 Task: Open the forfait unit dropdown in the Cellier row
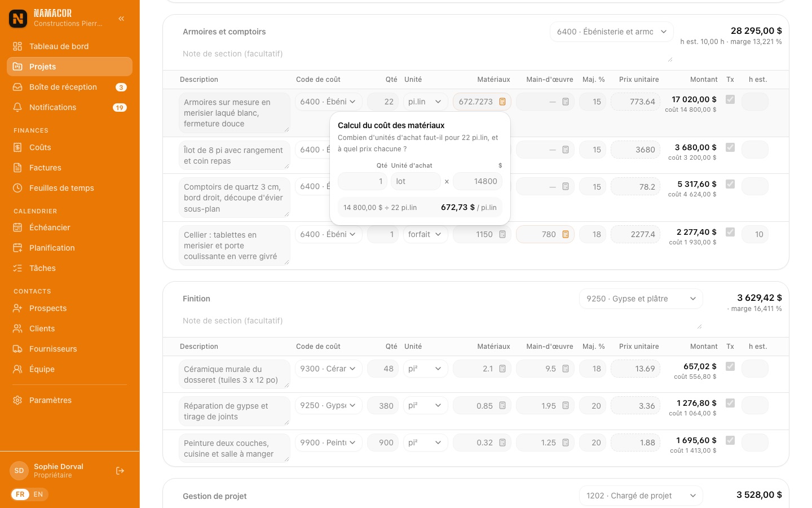point(426,234)
